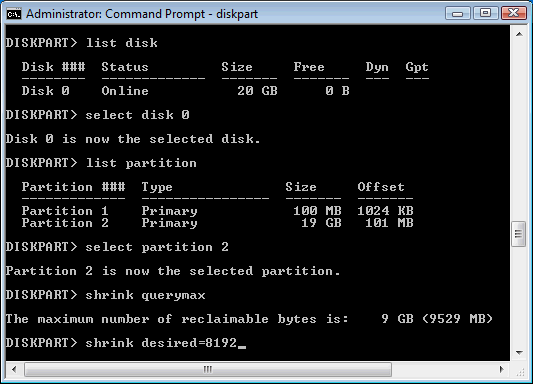Screen dimensions: 533x384
Task: Click the vertical scrollbar thumb
Action: [x=519, y=234]
